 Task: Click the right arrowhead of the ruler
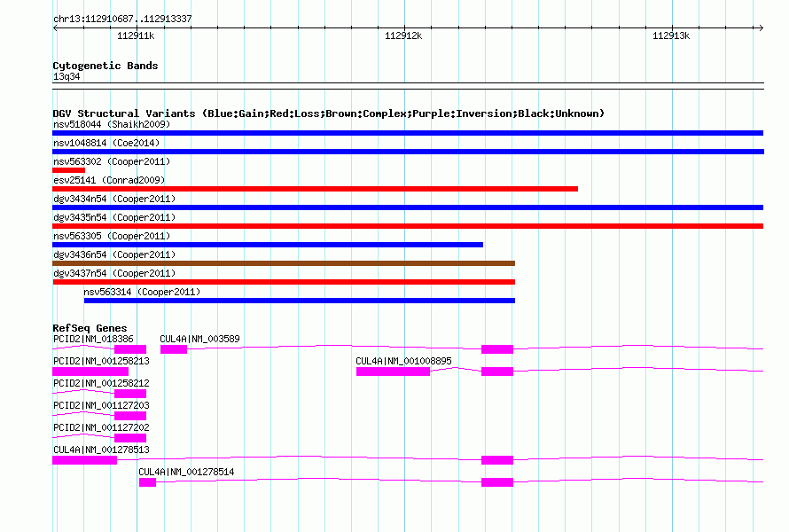(x=761, y=27)
